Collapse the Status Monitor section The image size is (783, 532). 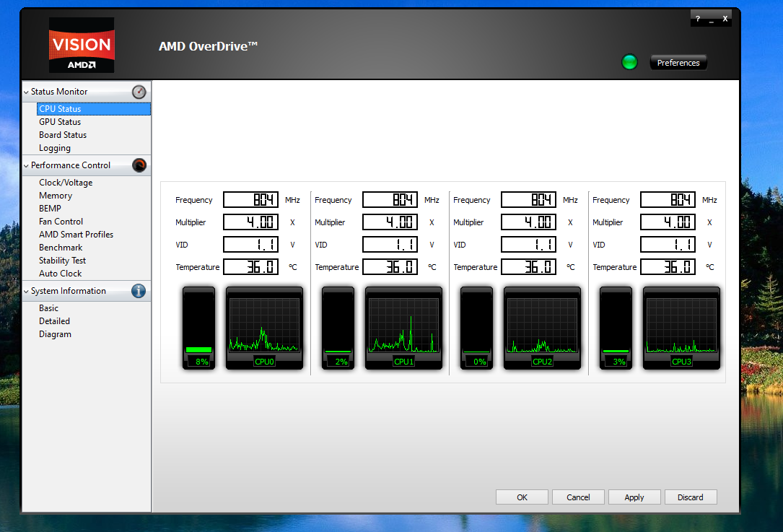coord(26,92)
